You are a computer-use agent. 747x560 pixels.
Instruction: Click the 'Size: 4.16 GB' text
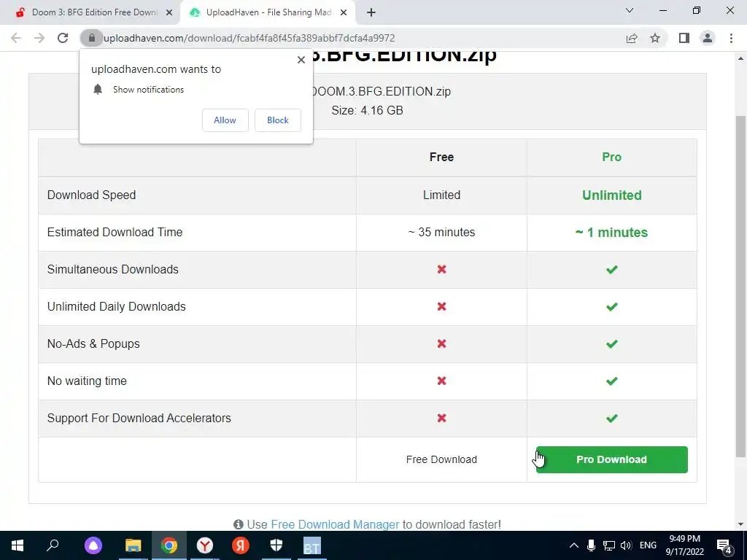click(368, 111)
